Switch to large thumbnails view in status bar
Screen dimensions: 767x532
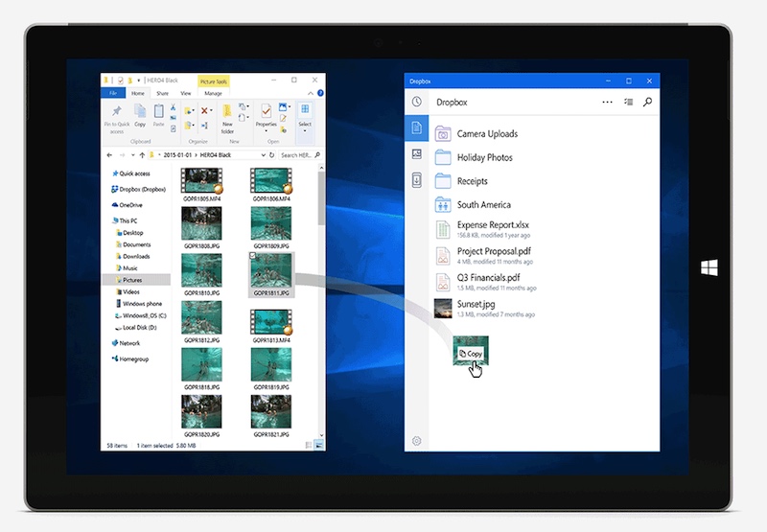coord(319,445)
